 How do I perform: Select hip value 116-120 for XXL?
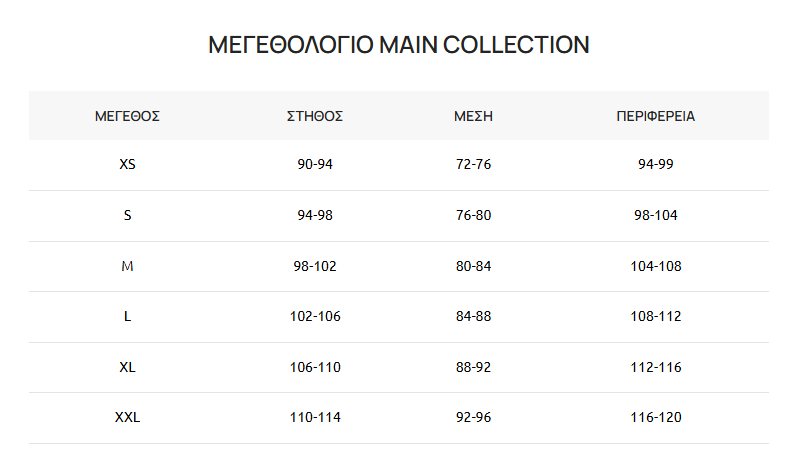coord(656,417)
